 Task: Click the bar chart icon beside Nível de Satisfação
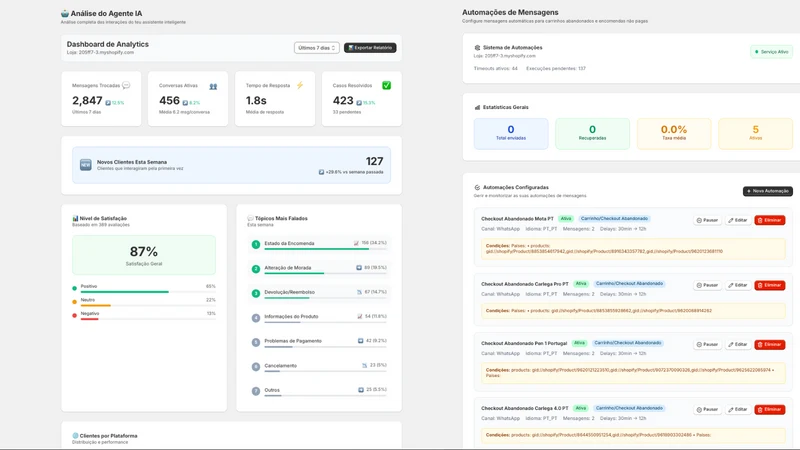[x=75, y=218]
